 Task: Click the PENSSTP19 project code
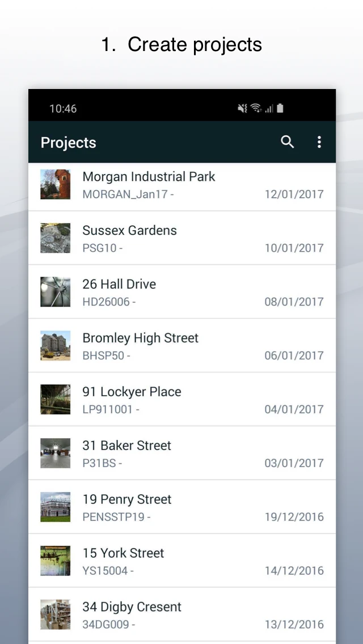pyautogui.click(x=114, y=517)
